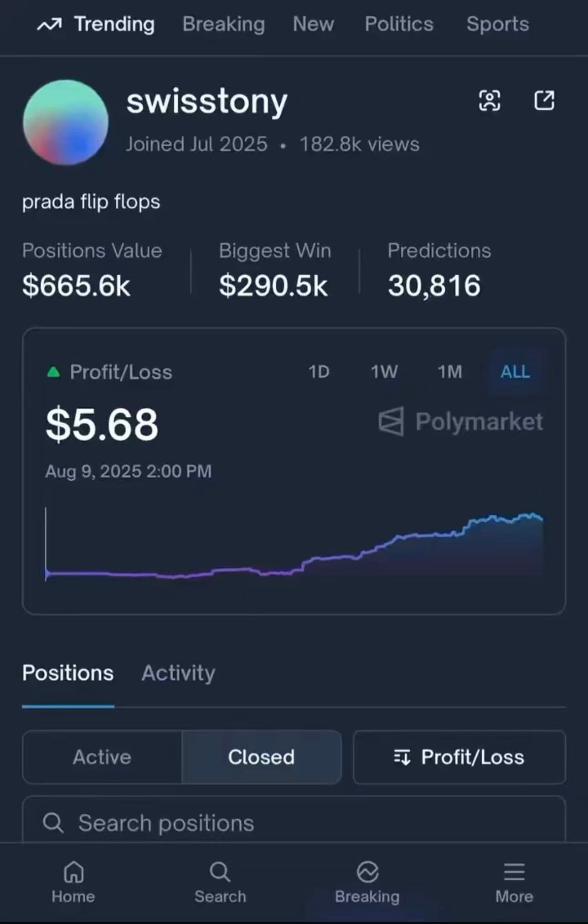Select the 1D profit range
588x924 pixels.
point(319,372)
